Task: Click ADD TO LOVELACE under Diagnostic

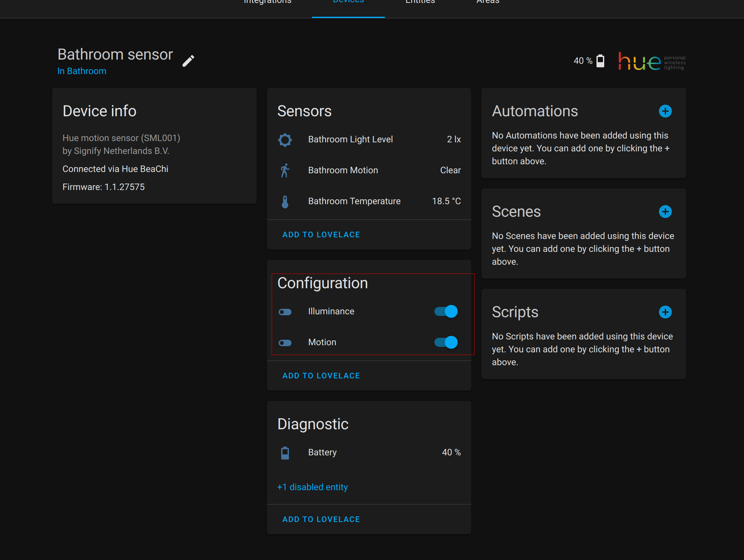Action: (321, 519)
